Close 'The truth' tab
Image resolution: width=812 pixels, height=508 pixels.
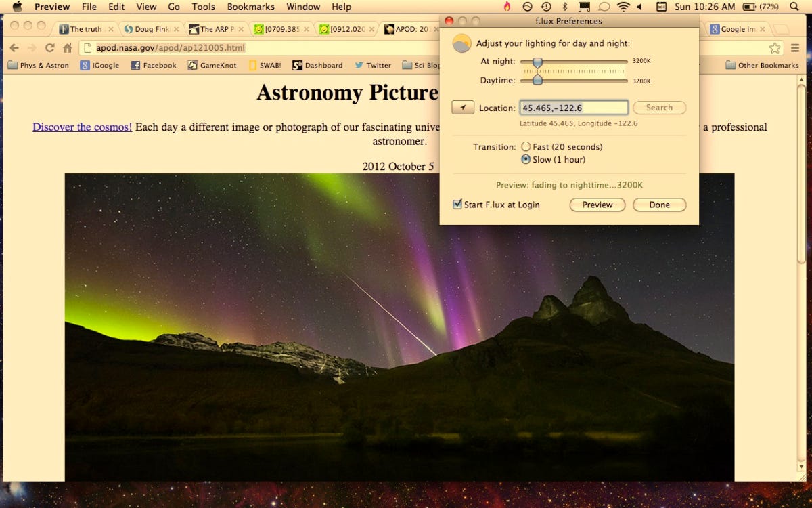pos(111,29)
